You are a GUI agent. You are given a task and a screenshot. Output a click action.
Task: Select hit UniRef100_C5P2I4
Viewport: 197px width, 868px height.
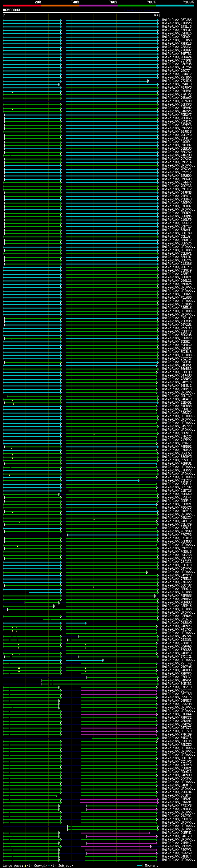point(177,162)
